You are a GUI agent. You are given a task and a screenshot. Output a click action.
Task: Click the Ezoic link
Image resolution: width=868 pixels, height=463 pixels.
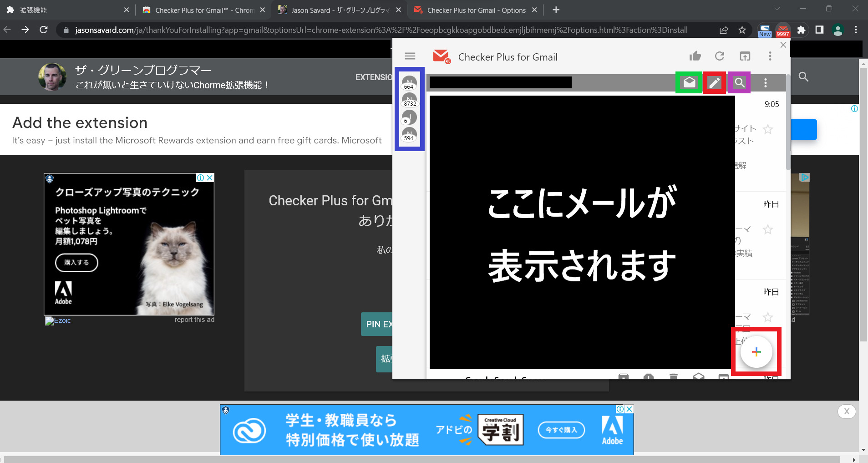click(58, 321)
